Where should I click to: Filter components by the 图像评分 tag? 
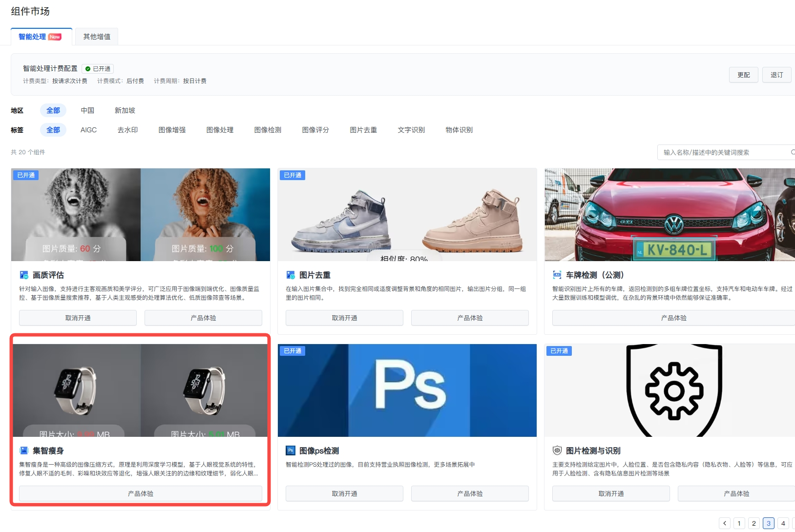coord(316,130)
